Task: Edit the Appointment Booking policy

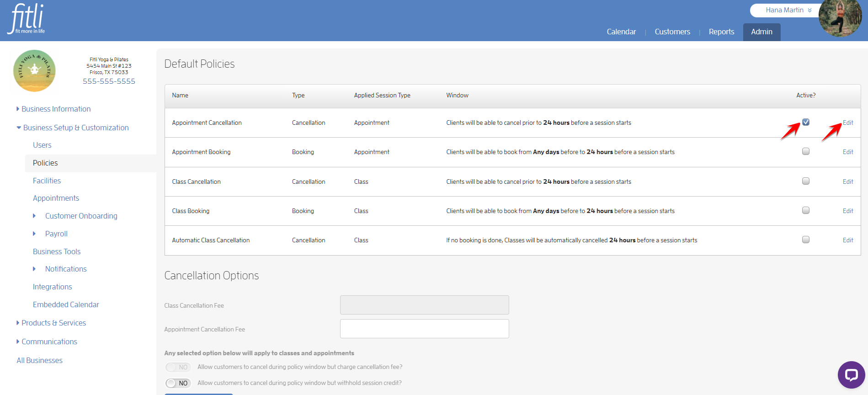Action: tap(848, 152)
